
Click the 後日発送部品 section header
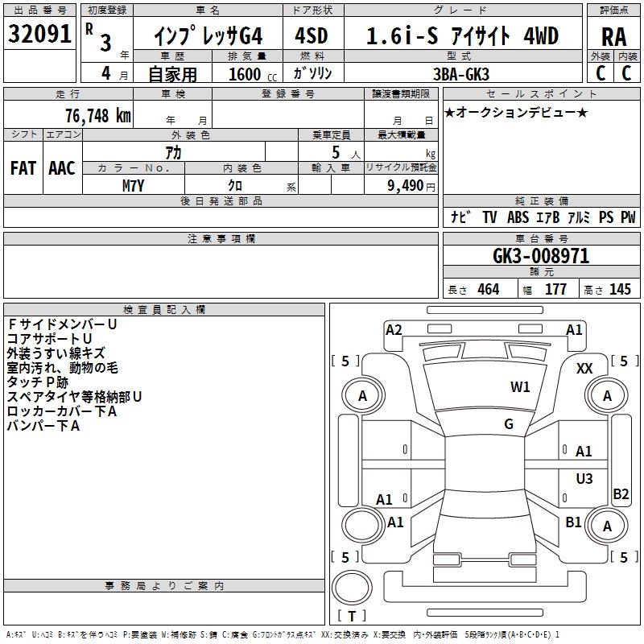[x=221, y=200]
